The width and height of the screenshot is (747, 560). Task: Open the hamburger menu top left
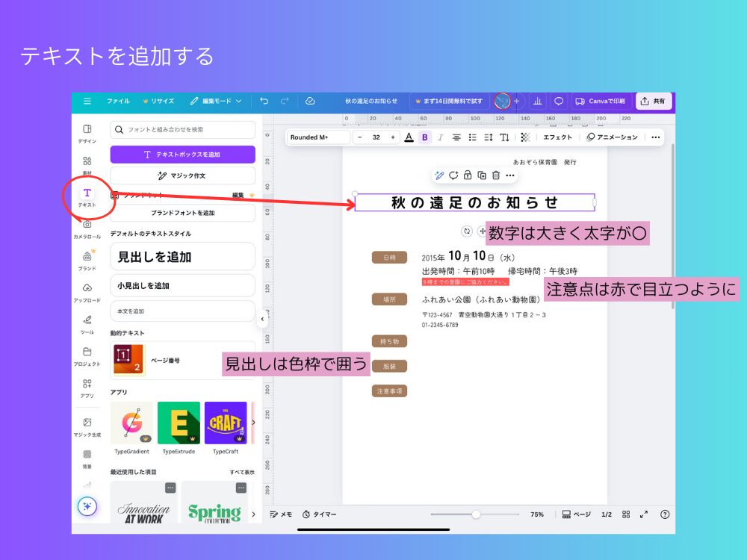click(87, 101)
